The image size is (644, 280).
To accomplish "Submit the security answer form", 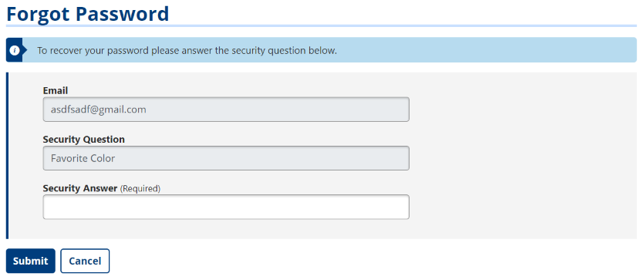I will [30, 261].
